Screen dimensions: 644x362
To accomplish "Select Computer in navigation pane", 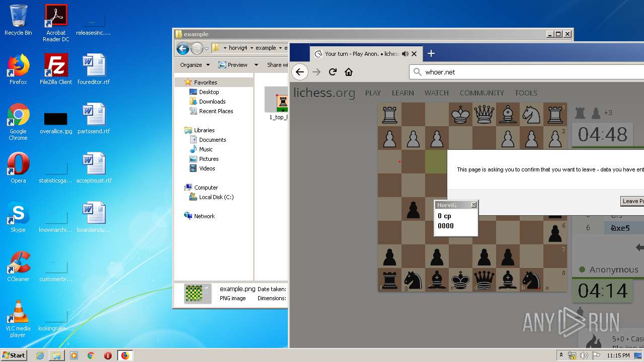I will point(206,187).
